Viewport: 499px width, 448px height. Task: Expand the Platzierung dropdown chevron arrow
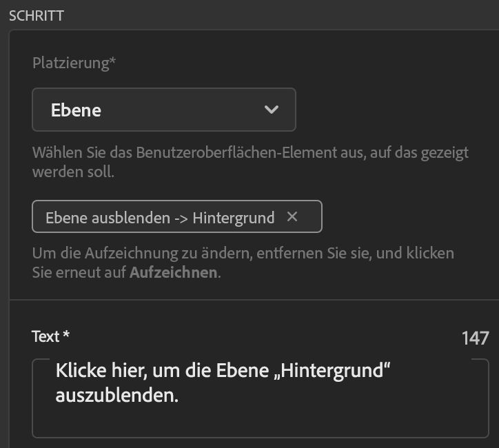272,110
